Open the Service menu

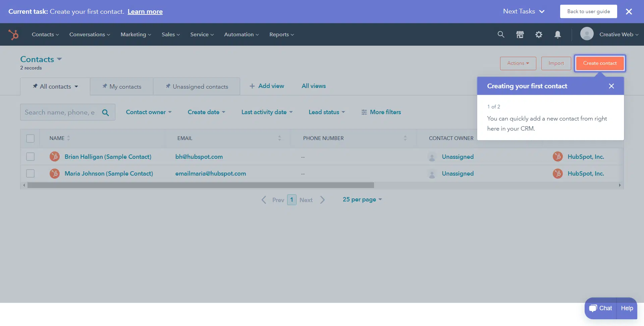pyautogui.click(x=202, y=34)
